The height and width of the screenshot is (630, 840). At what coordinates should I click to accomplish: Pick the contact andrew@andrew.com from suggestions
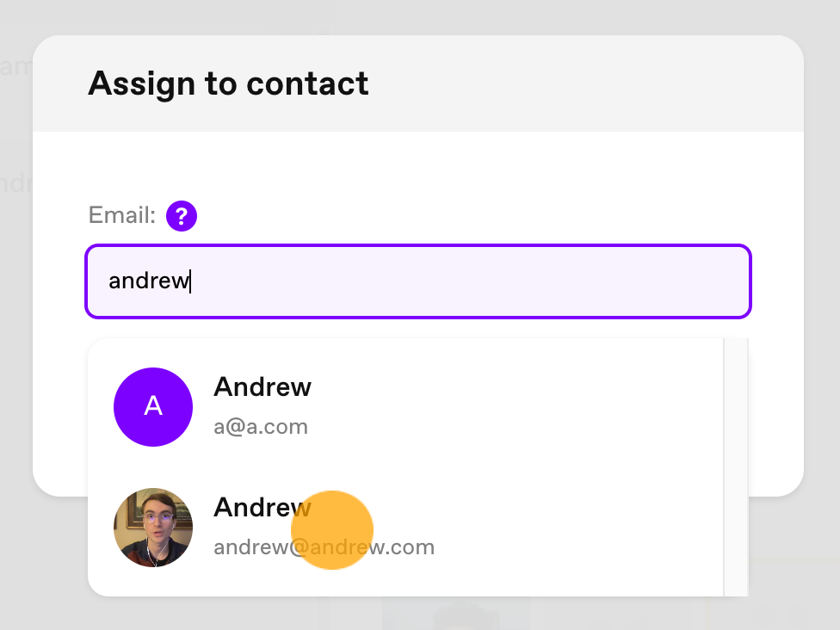click(x=405, y=527)
